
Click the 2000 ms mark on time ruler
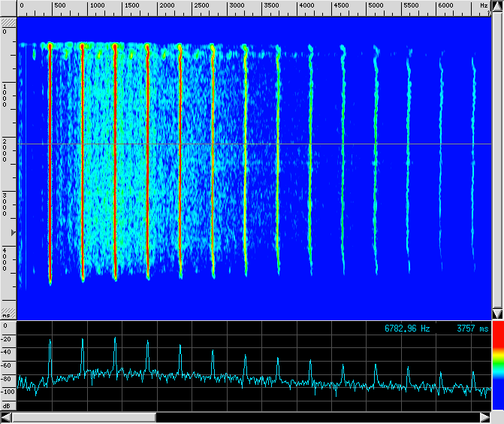[x=7, y=146]
